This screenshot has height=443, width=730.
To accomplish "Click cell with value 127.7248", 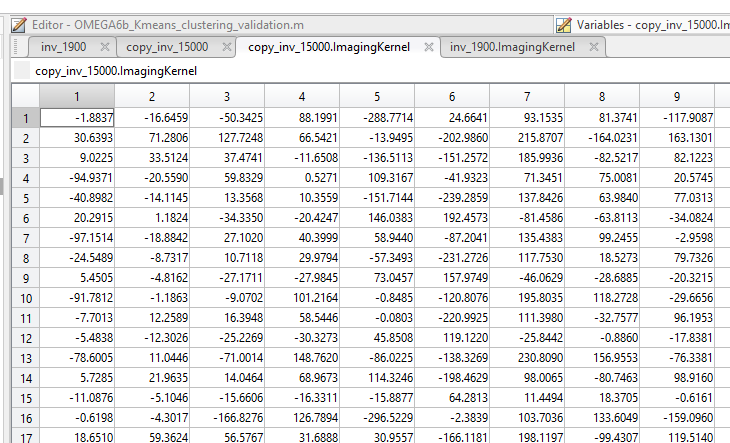I will 226,136.
